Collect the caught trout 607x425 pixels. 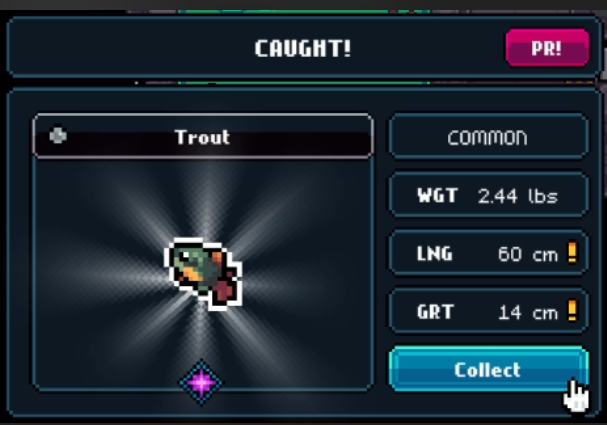(489, 369)
